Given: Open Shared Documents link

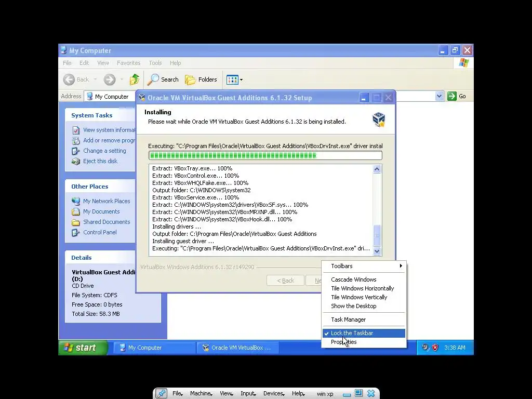Looking at the screenshot, I should point(107,222).
